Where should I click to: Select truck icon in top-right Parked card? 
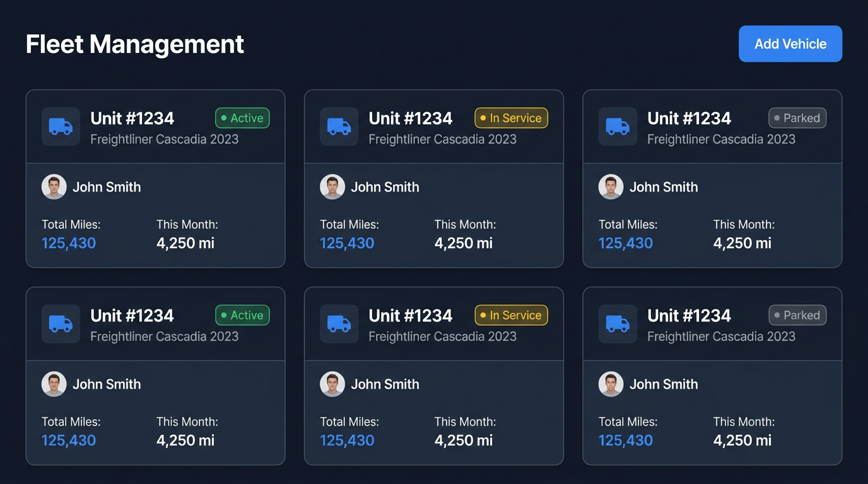coord(618,127)
